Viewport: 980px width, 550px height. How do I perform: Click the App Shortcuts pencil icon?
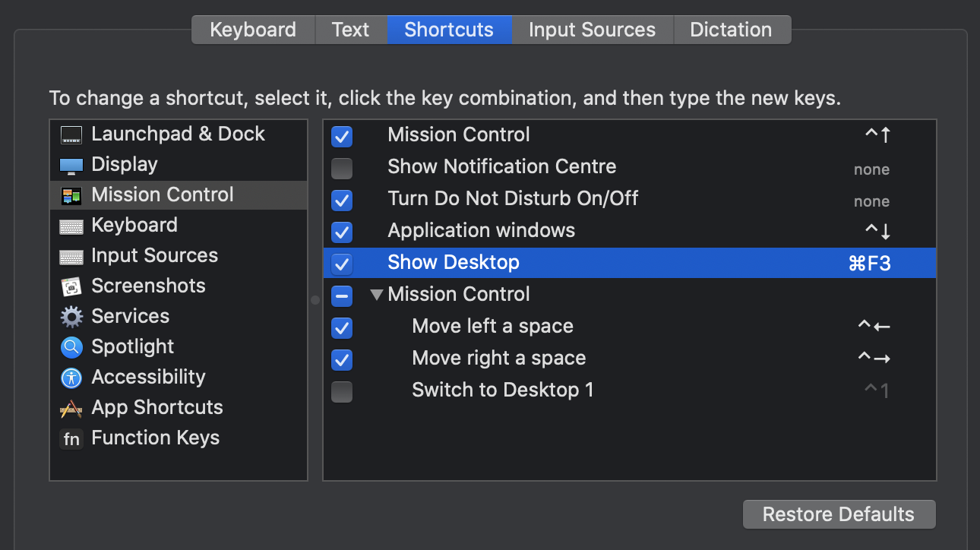click(71, 407)
